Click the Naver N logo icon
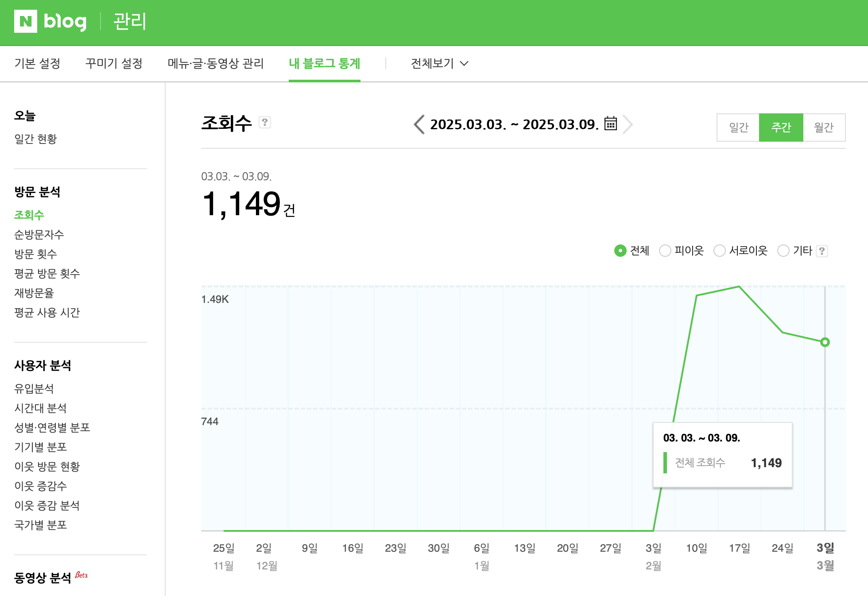868x596 pixels. pyautogui.click(x=26, y=21)
